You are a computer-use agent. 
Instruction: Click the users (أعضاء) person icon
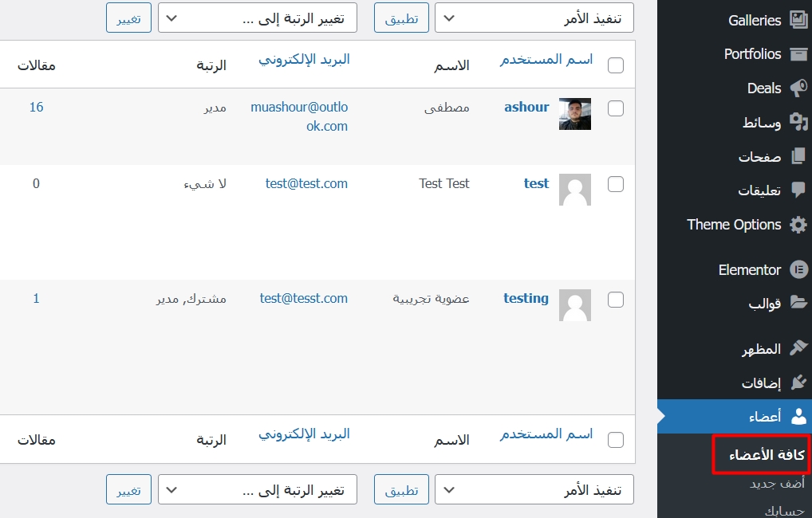click(x=798, y=416)
